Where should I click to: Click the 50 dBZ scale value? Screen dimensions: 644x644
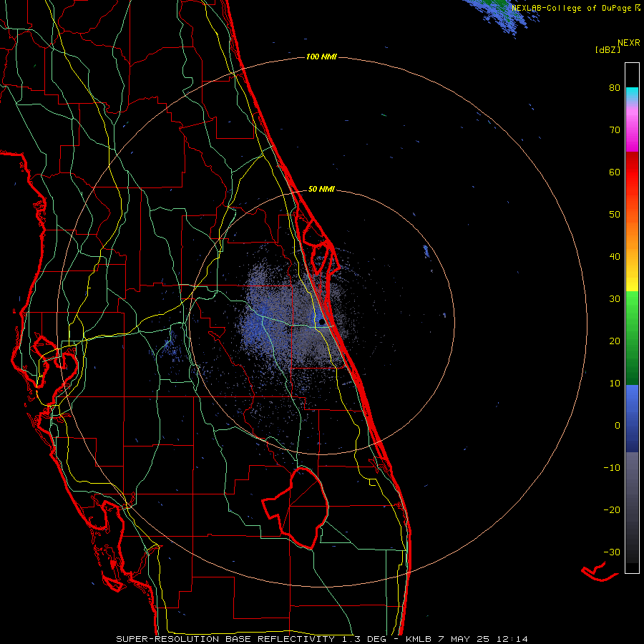click(x=615, y=215)
